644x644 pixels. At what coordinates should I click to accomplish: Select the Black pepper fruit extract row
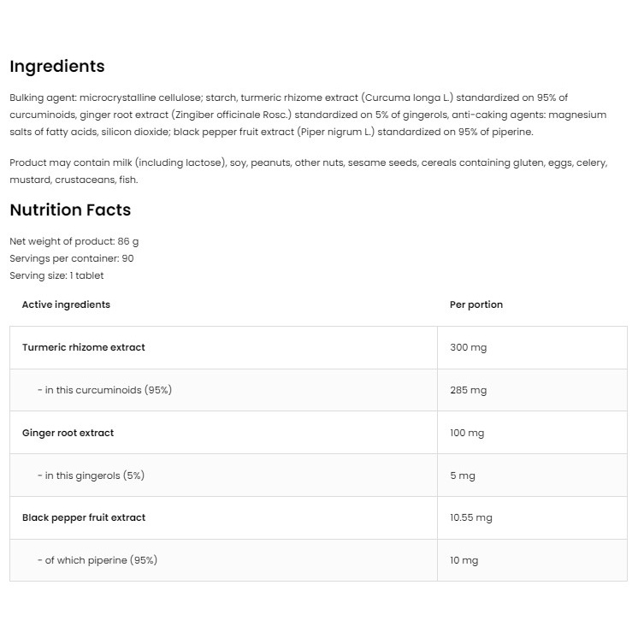pos(318,518)
